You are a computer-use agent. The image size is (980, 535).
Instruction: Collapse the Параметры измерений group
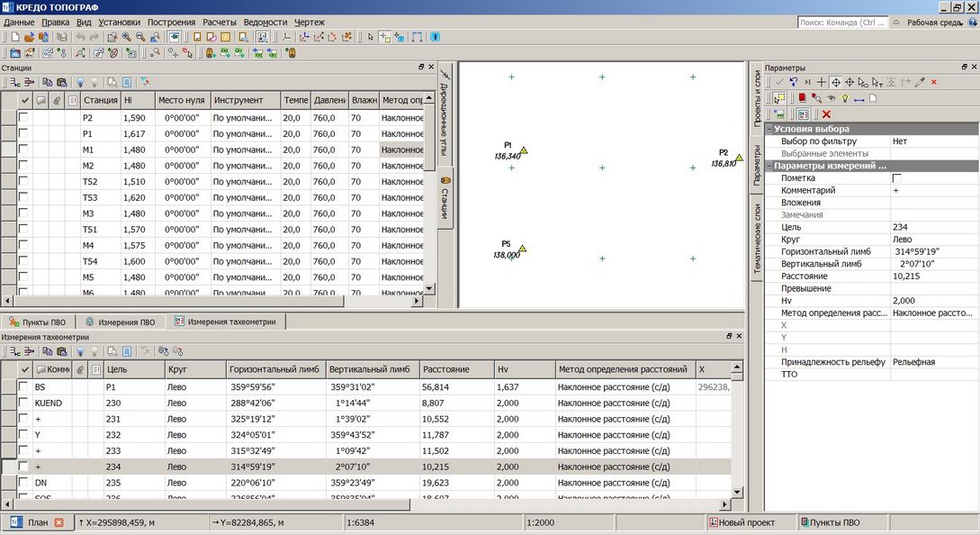tap(770, 166)
